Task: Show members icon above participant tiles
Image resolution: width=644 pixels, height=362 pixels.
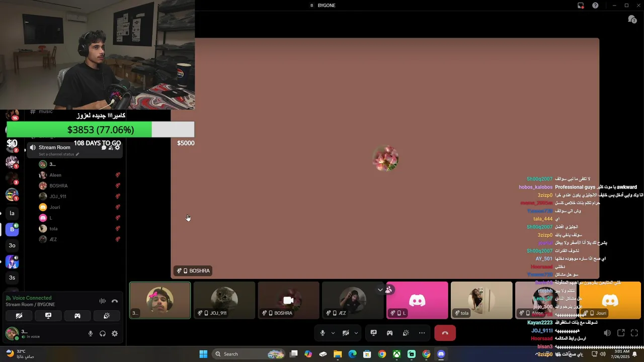Action: [388, 290]
